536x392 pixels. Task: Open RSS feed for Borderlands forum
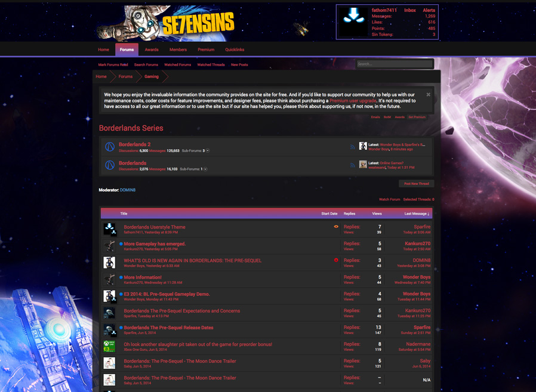(x=352, y=165)
